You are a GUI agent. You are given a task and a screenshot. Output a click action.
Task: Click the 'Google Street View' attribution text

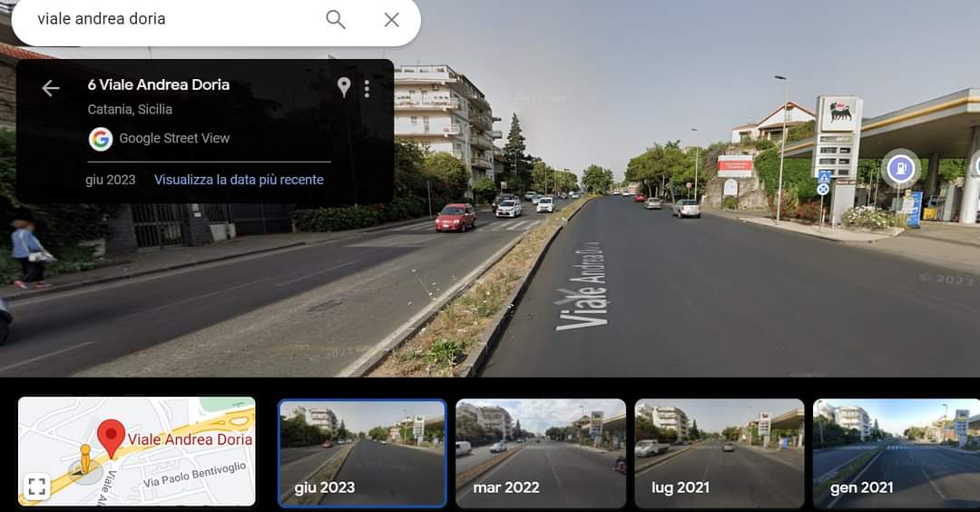click(x=174, y=138)
